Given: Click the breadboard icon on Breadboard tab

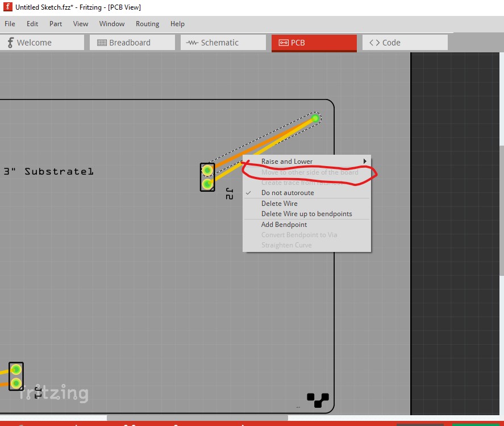Looking at the screenshot, I should point(102,43).
